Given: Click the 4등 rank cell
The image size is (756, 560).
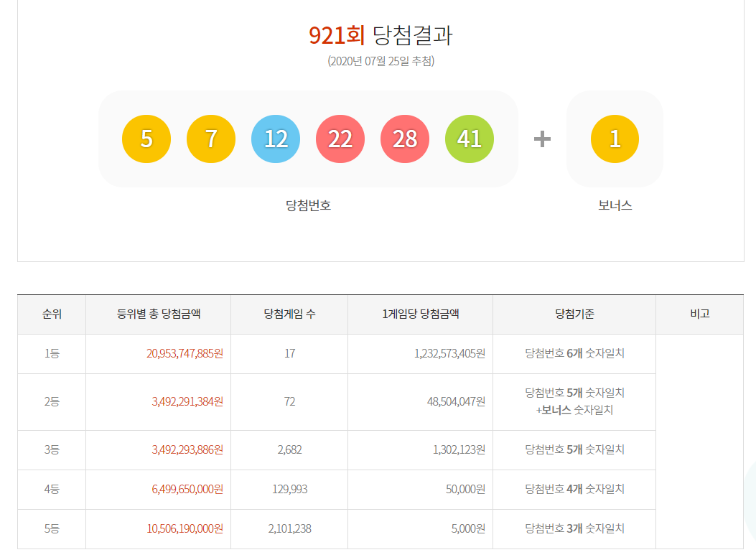Looking at the screenshot, I should pos(52,490).
